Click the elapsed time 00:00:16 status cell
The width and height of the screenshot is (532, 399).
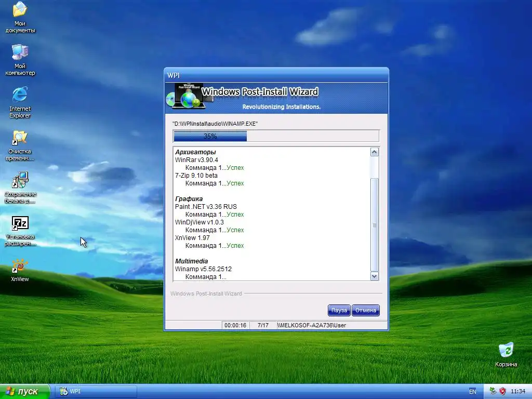(235, 325)
